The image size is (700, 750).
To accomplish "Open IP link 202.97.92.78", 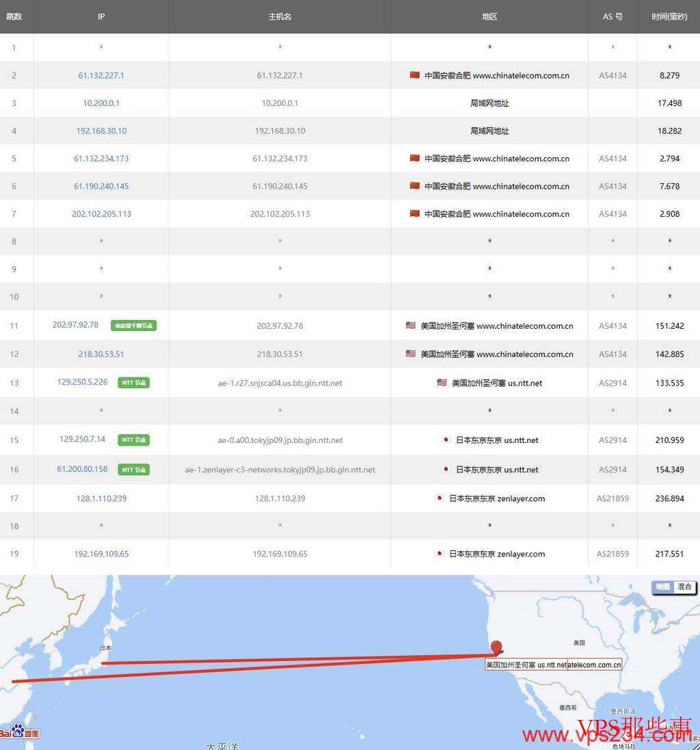I will click(76, 325).
